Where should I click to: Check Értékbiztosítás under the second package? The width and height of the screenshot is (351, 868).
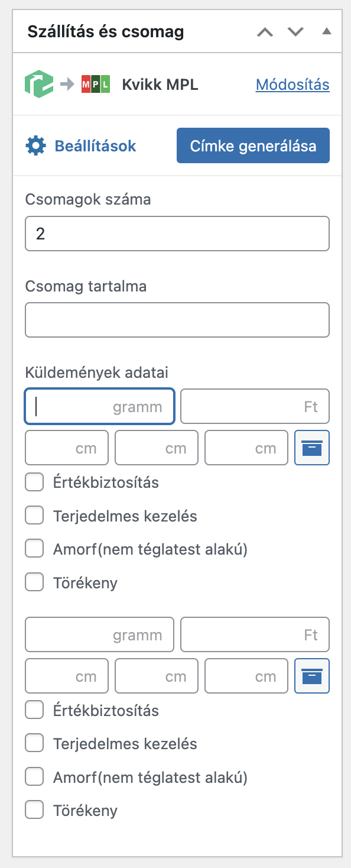(34, 710)
